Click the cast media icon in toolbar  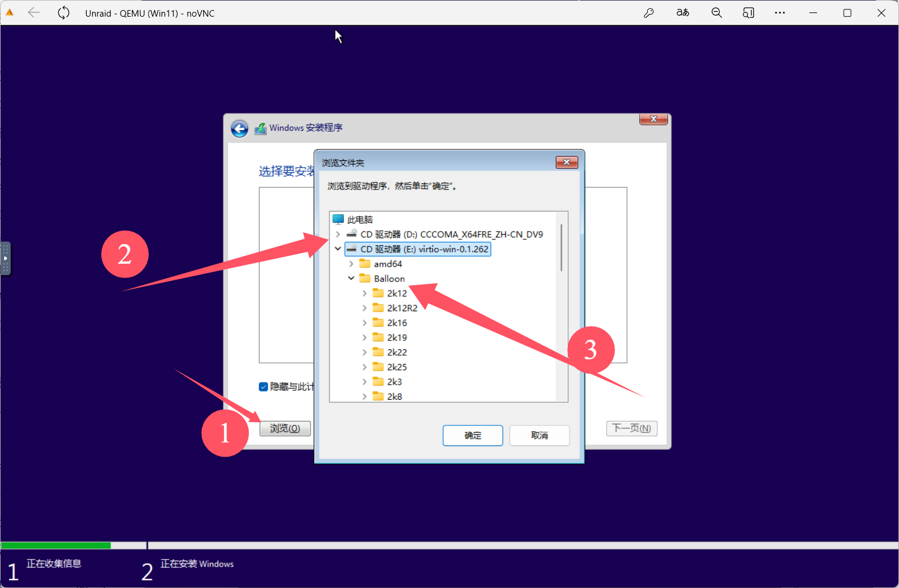pos(748,13)
